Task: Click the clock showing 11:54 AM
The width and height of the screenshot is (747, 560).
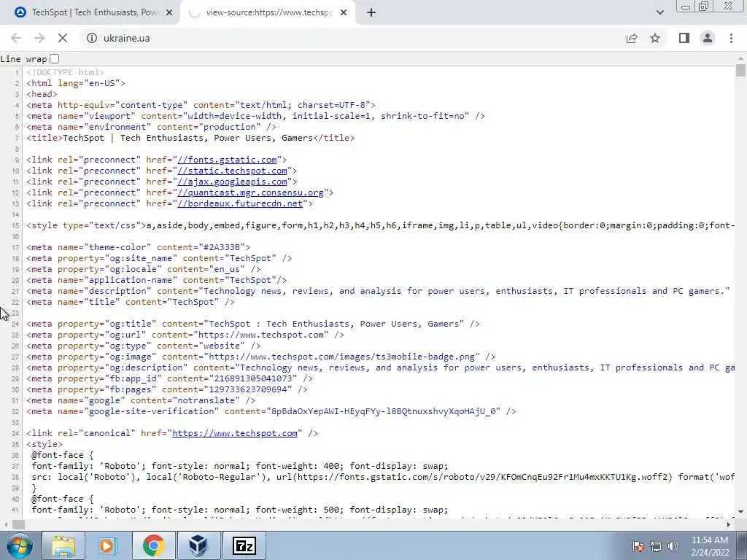Action: pos(710,540)
